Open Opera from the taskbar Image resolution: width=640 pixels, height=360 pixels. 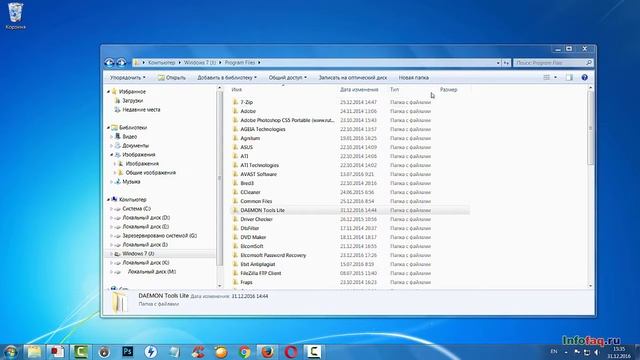tap(291, 352)
